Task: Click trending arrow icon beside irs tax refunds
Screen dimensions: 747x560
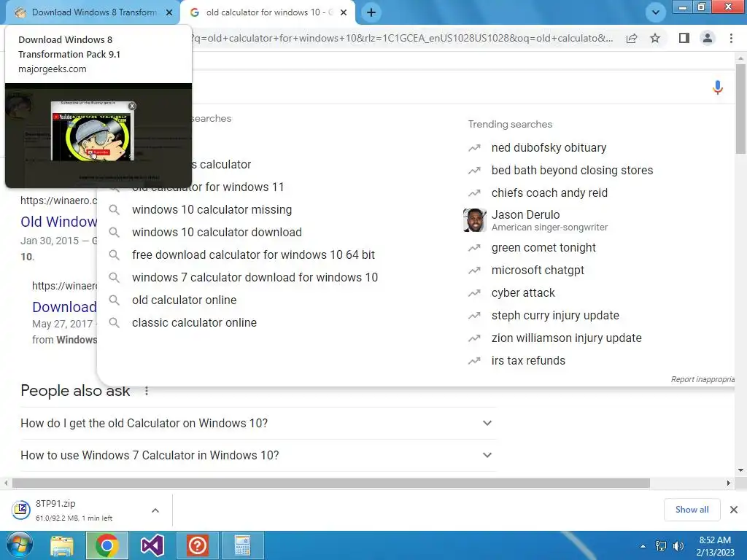Action: coord(474,360)
